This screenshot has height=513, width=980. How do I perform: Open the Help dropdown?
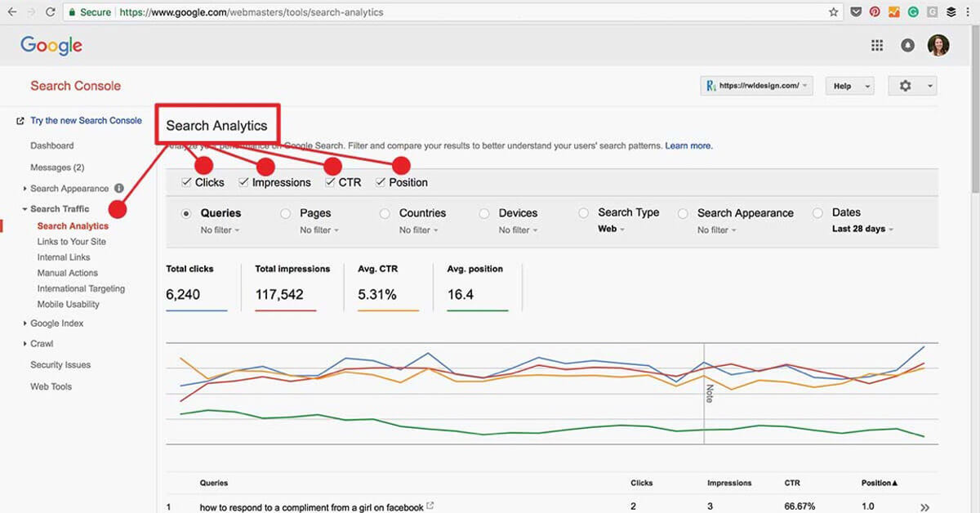(849, 86)
